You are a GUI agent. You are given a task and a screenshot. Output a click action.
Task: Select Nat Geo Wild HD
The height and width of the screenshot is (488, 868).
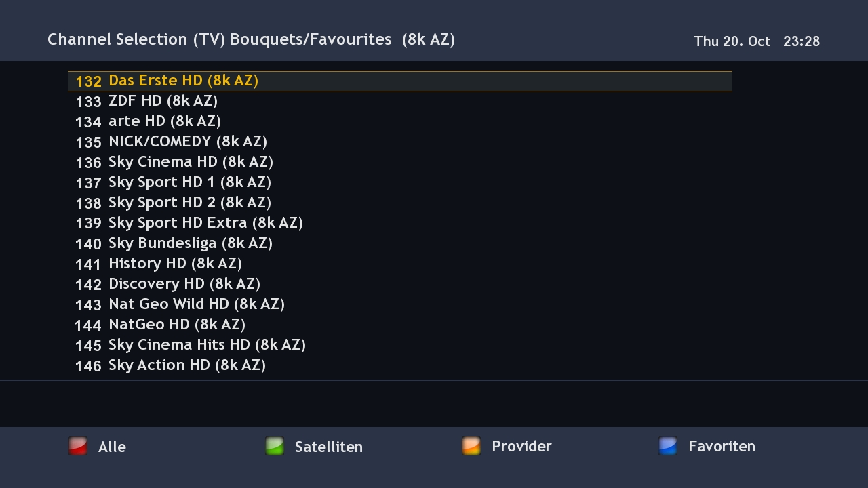[x=197, y=304]
